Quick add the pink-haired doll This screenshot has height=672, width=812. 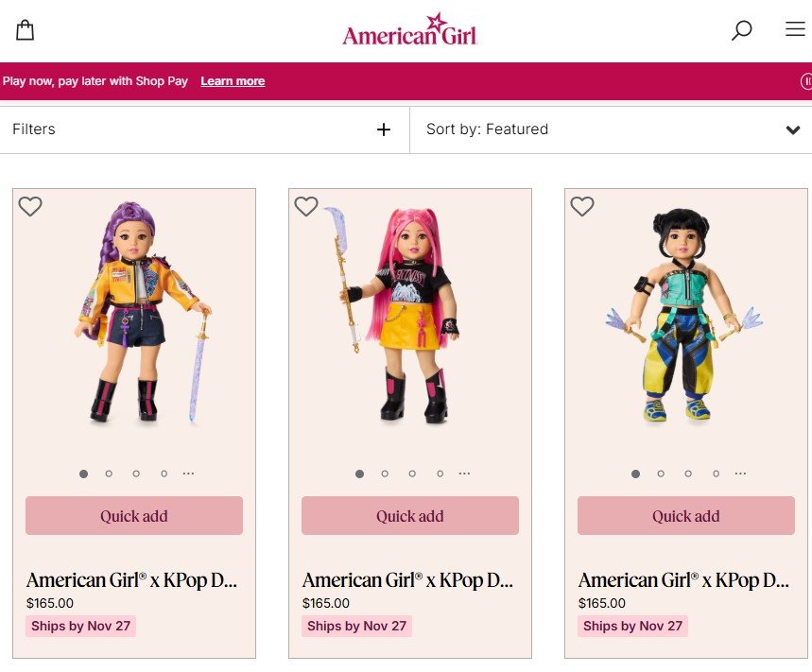[x=410, y=516]
